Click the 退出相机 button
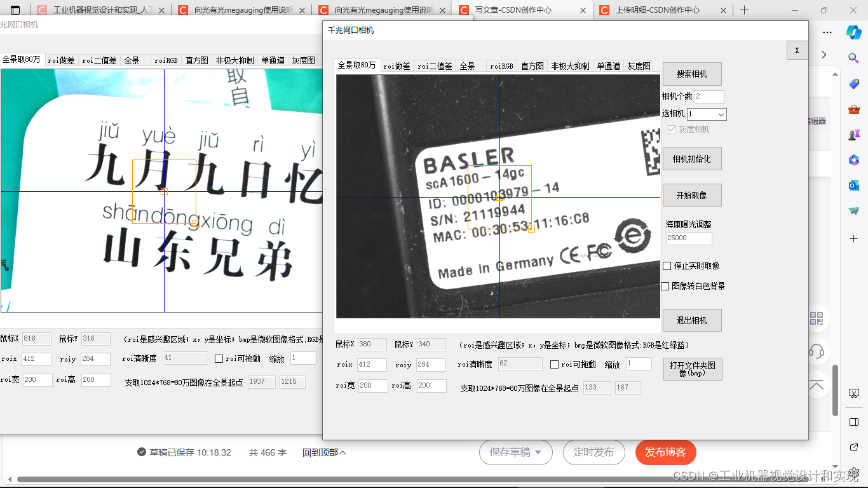This screenshot has width=868, height=488. [x=692, y=320]
